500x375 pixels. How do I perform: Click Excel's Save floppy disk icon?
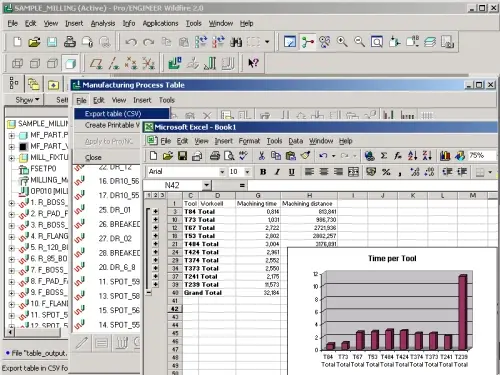182,156
